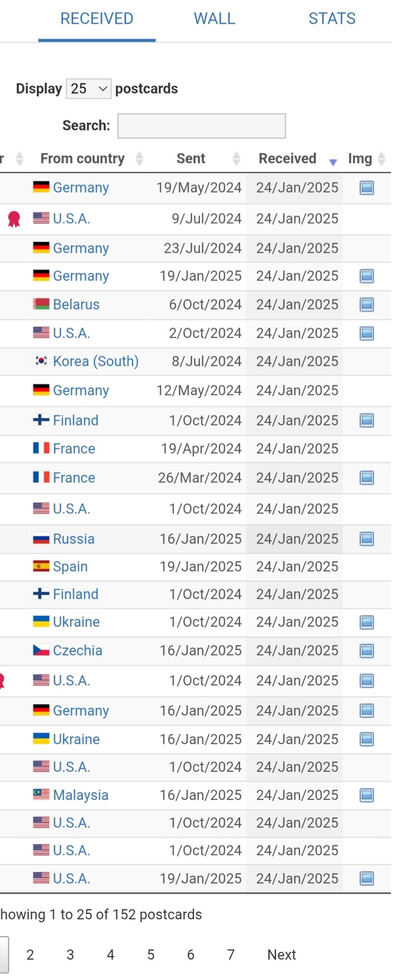Sort by Img column arrows
409x980 pixels.
point(381,159)
